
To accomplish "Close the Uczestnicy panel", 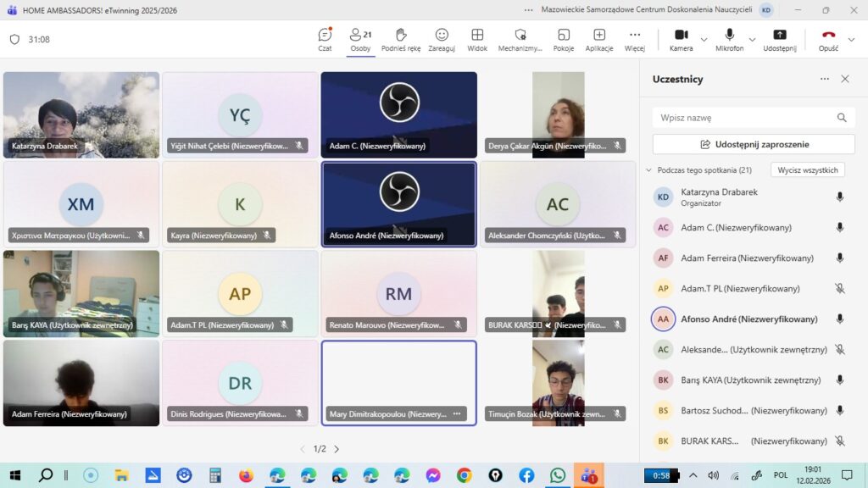I will point(845,79).
